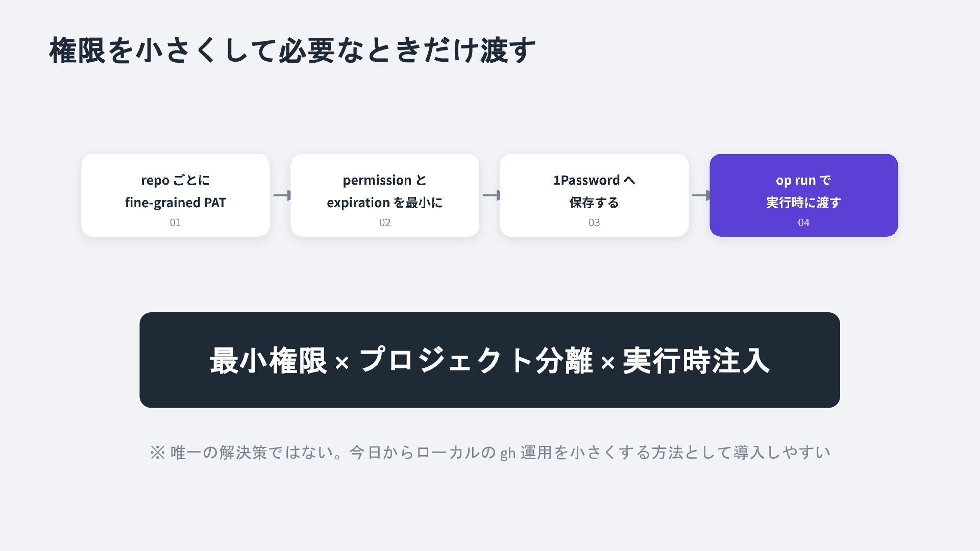
Task: Click the arrow between steps 01 and 02
Action: click(x=282, y=195)
